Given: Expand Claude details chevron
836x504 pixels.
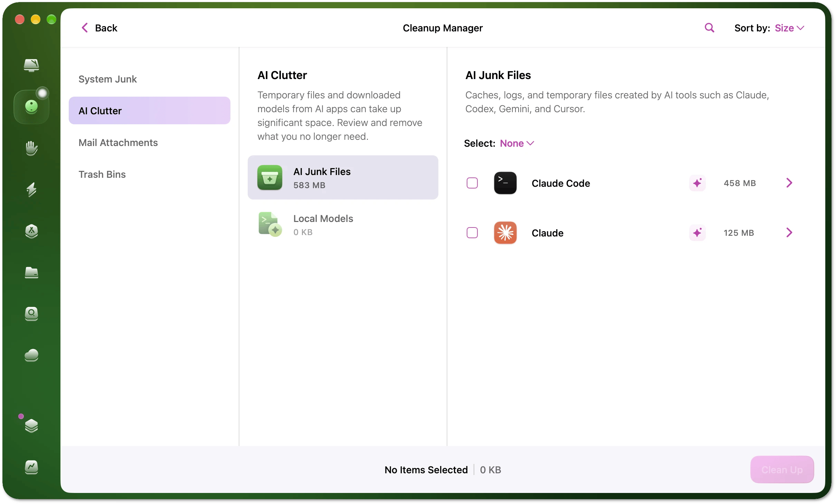Looking at the screenshot, I should (x=789, y=233).
